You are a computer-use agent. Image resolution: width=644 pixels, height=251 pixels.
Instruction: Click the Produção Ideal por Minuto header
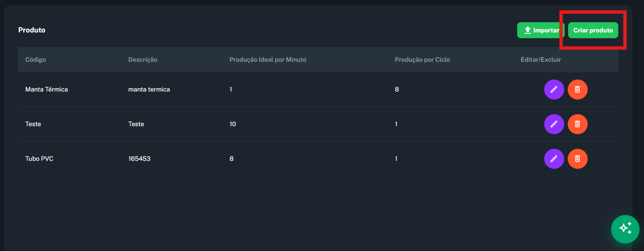tap(268, 60)
